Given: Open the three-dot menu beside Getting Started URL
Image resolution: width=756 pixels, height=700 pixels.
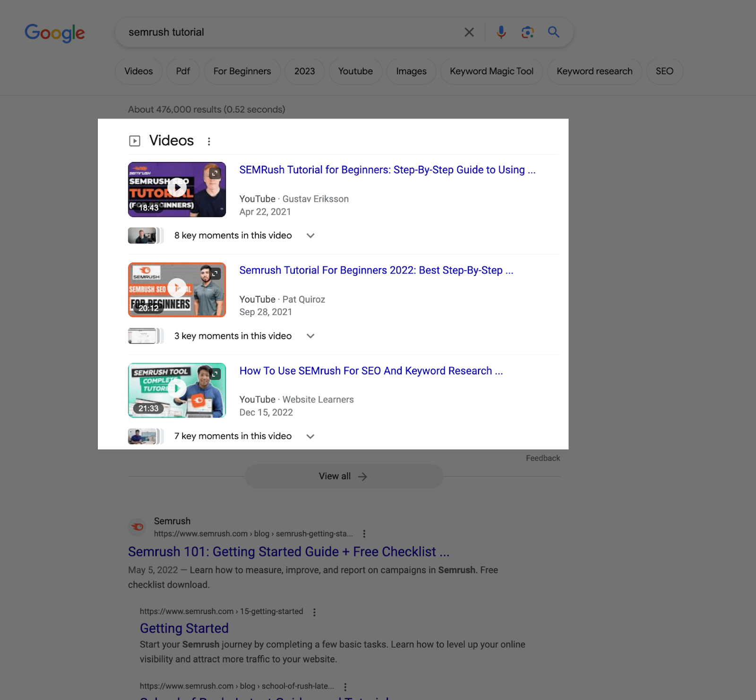Looking at the screenshot, I should (x=314, y=611).
